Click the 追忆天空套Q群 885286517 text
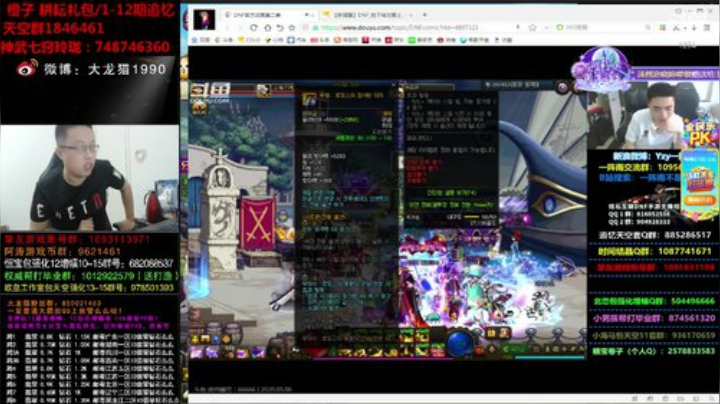 tap(655, 235)
